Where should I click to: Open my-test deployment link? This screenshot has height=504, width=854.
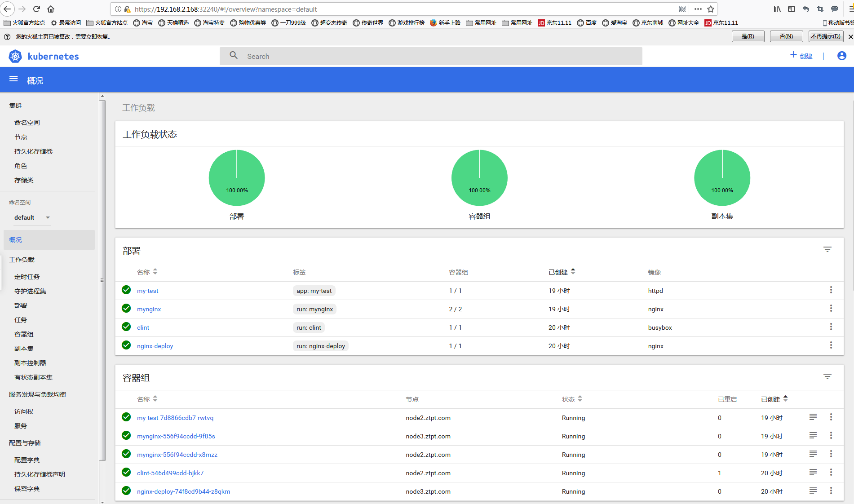147,291
